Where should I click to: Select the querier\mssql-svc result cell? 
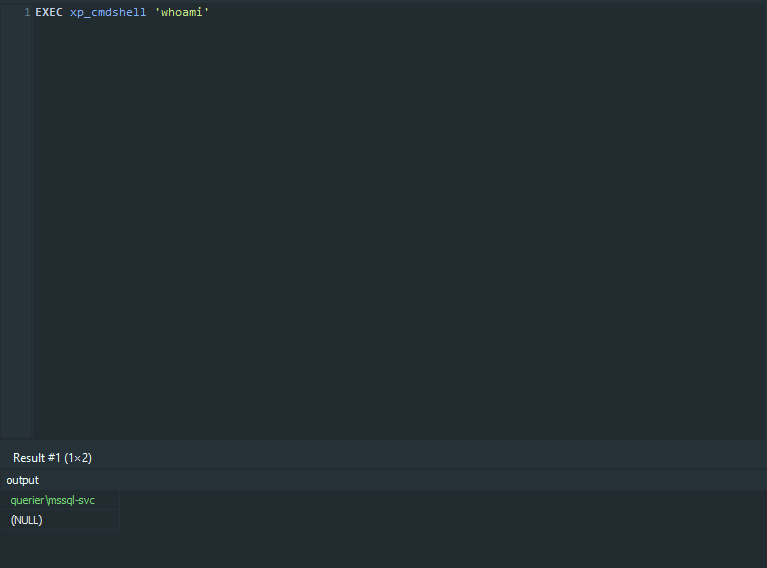tap(53, 500)
